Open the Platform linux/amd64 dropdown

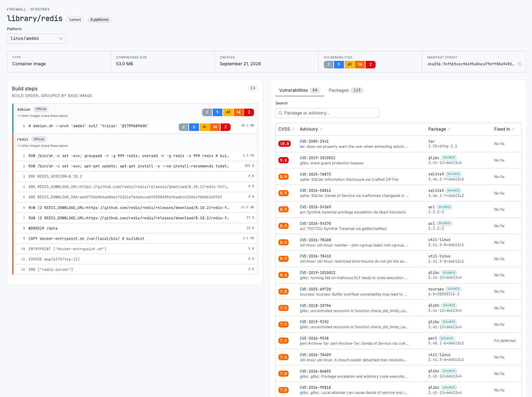click(36, 38)
